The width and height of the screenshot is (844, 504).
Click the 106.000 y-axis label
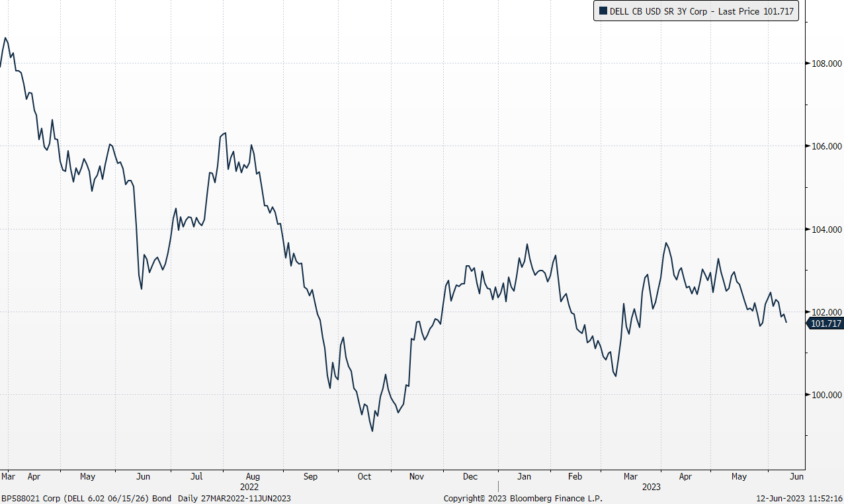click(826, 146)
